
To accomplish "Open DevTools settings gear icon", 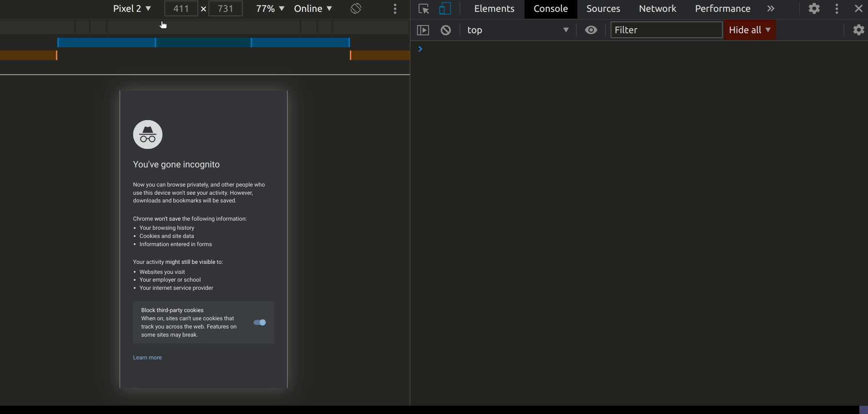I will [814, 9].
